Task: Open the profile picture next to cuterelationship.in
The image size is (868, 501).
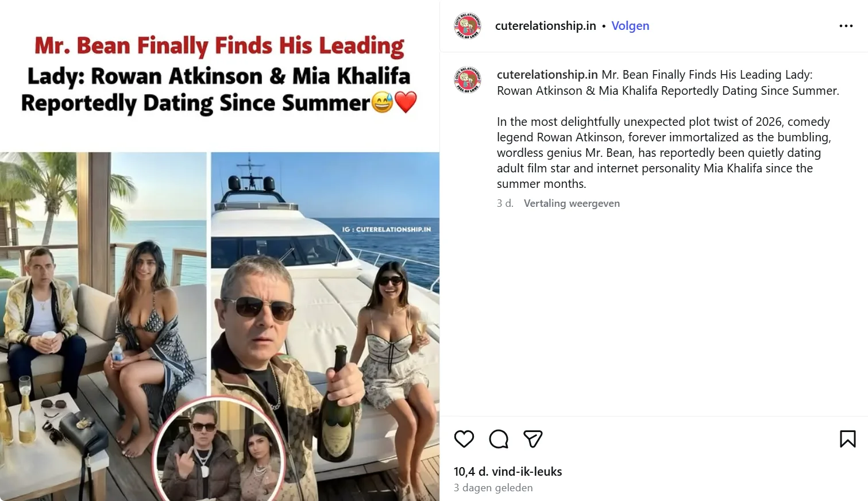Action: click(468, 25)
